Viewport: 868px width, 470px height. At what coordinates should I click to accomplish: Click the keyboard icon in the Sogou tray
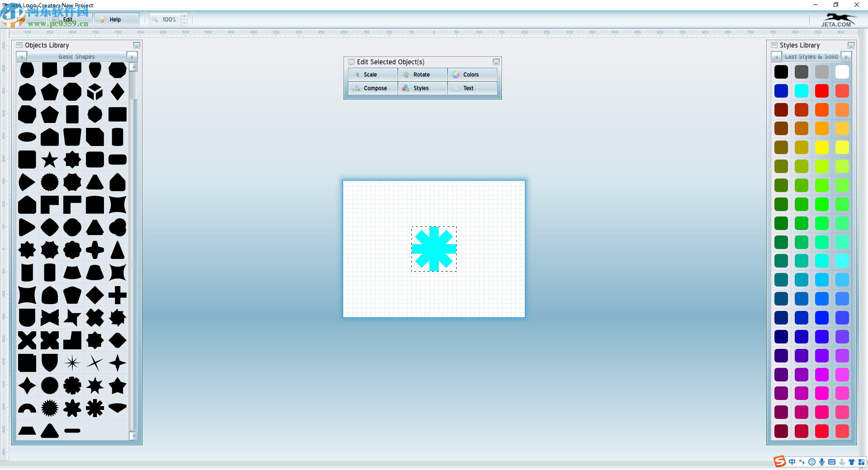(x=832, y=462)
